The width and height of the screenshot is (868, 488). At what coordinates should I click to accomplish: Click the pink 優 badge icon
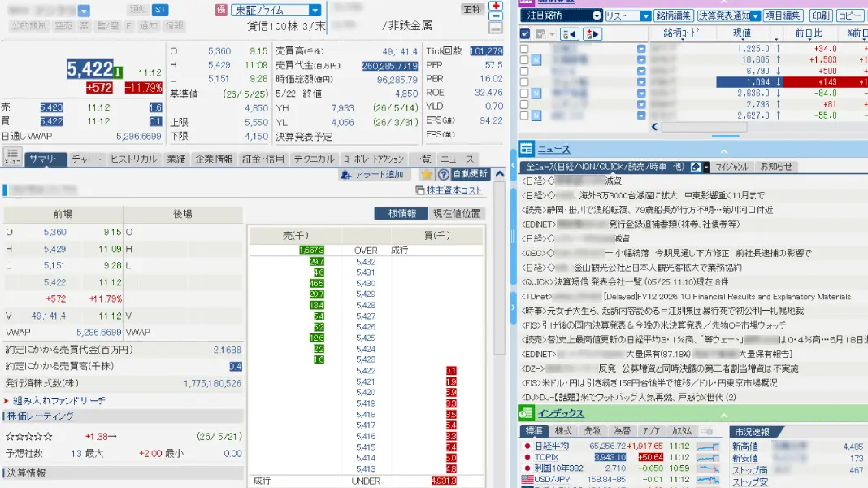pyautogui.click(x=221, y=10)
